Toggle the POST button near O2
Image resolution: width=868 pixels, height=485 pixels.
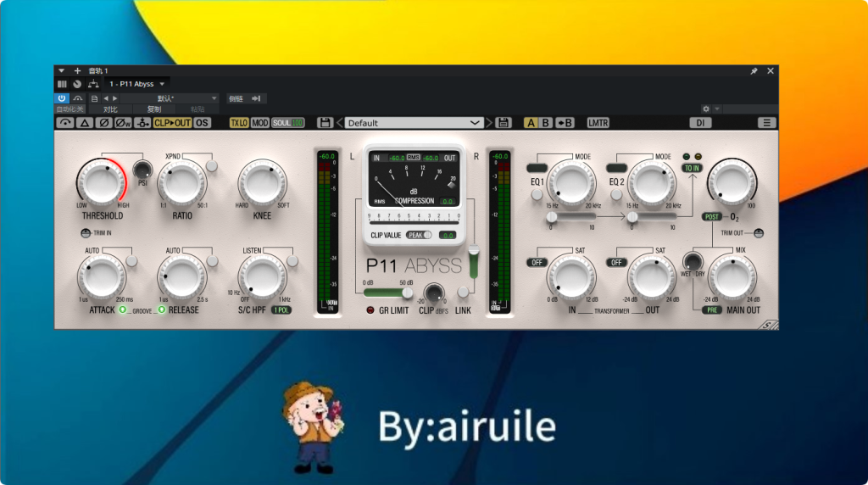click(x=712, y=217)
